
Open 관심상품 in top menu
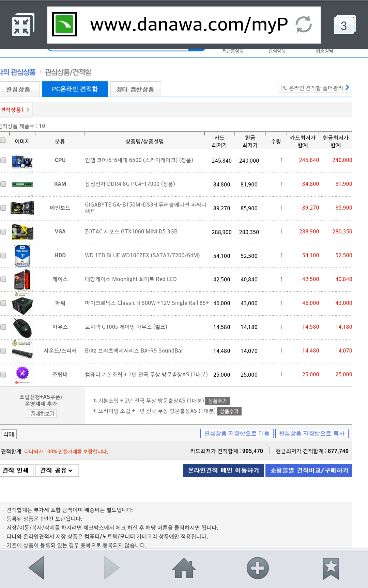point(277,51)
